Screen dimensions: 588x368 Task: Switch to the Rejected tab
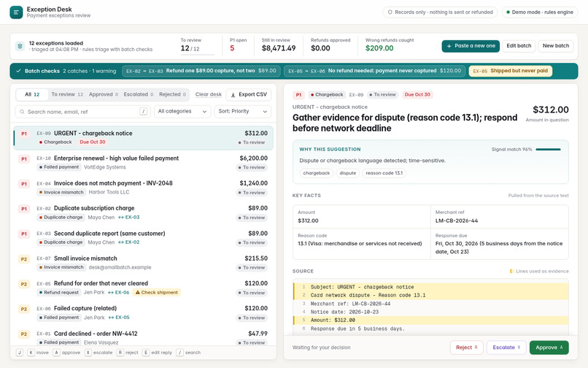172,94
